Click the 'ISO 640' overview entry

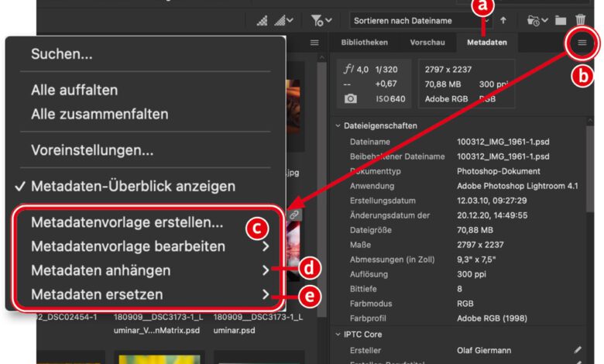[x=390, y=99]
